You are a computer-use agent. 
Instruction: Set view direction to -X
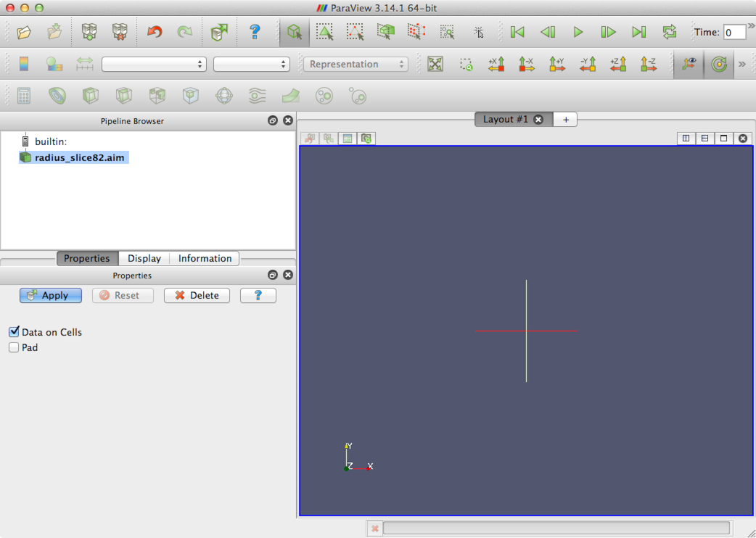(x=527, y=64)
